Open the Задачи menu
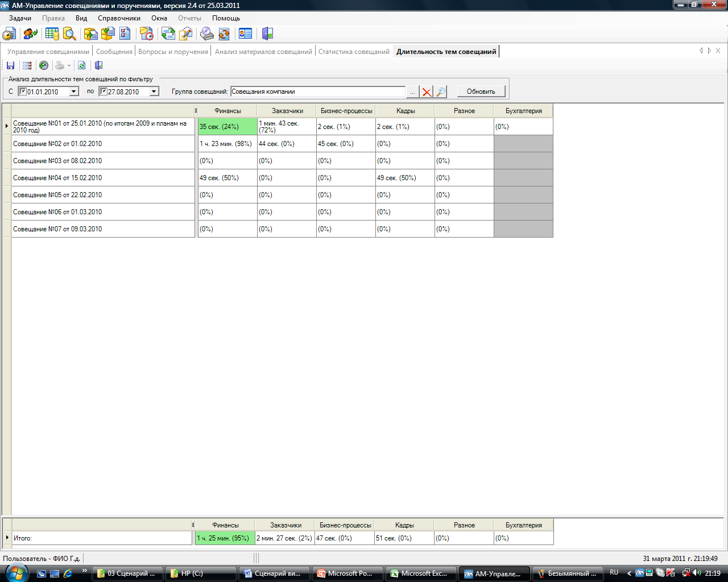 tap(20, 18)
